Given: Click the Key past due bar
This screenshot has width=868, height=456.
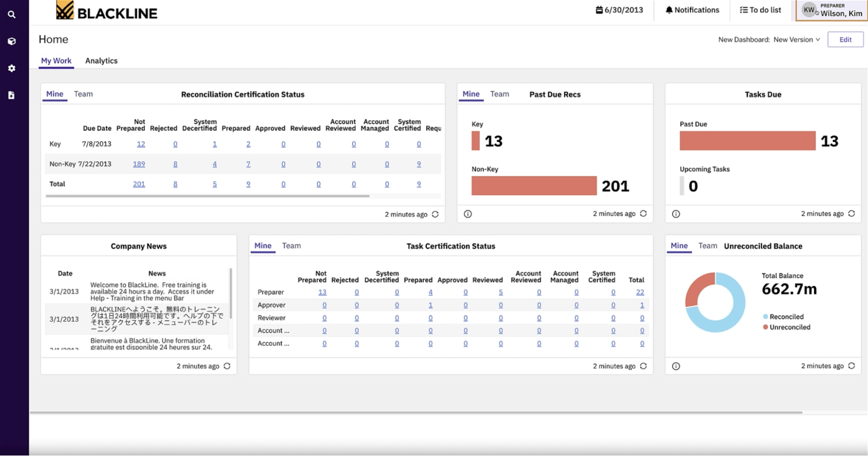Looking at the screenshot, I should [476, 141].
